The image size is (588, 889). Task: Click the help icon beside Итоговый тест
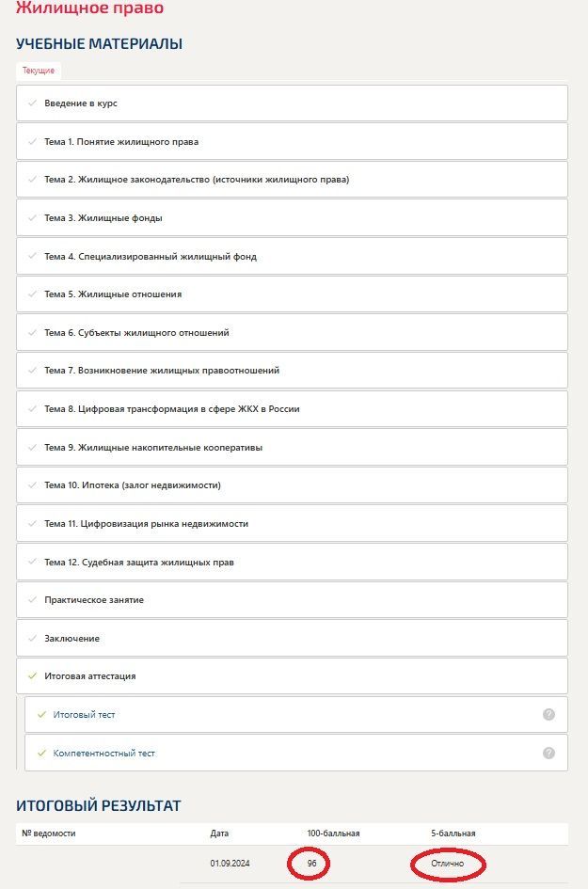click(x=548, y=714)
